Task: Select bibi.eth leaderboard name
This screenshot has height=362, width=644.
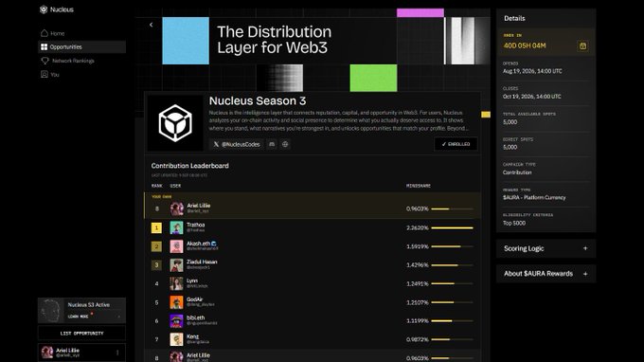Action: [195, 317]
